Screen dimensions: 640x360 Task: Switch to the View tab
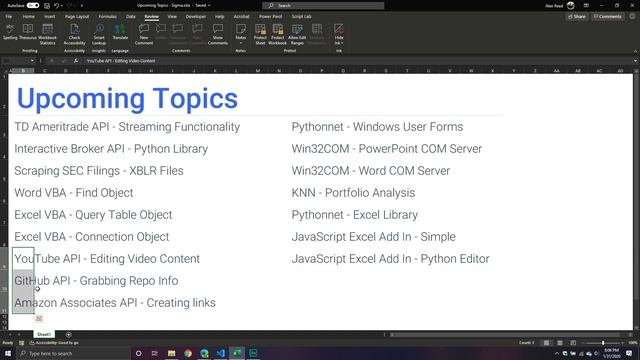click(172, 17)
